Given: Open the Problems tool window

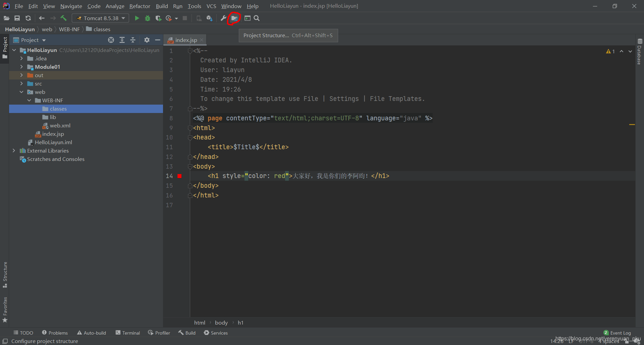Looking at the screenshot, I should (55, 333).
